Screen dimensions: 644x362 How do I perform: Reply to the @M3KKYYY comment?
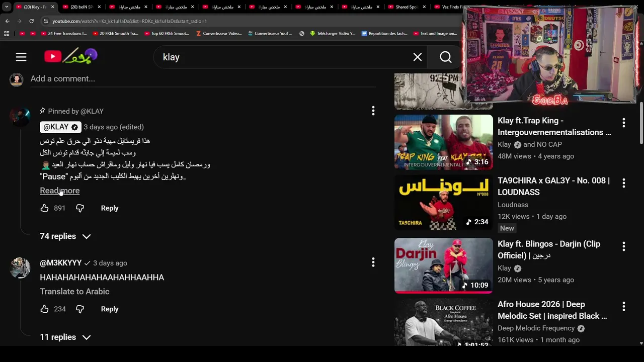tap(109, 309)
